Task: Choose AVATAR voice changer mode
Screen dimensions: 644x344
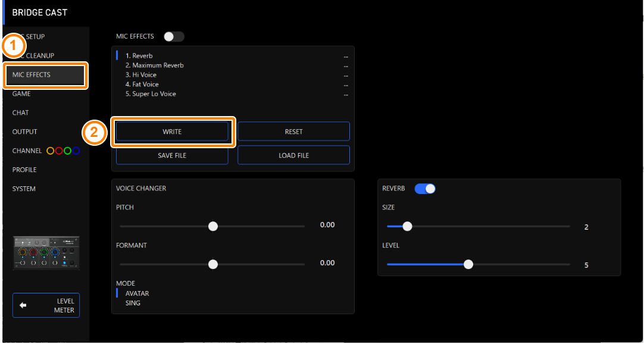Action: (x=137, y=293)
